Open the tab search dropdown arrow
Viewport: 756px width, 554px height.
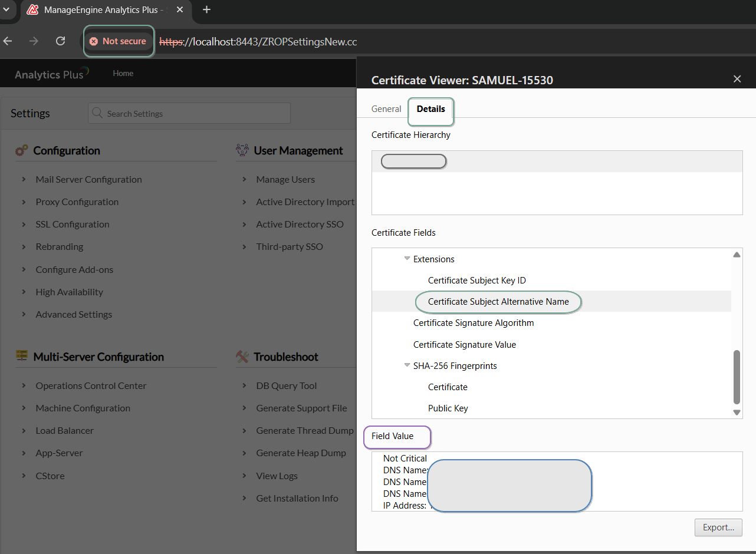[6, 9]
